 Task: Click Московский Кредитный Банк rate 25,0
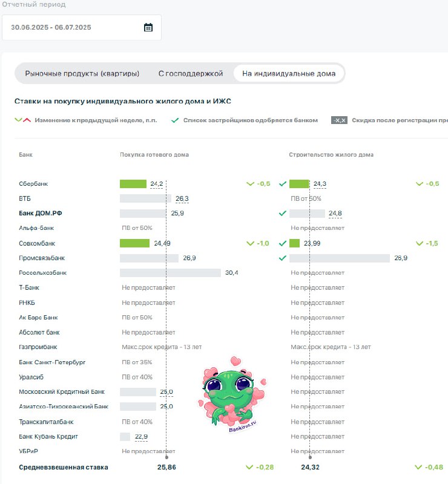coord(166,392)
